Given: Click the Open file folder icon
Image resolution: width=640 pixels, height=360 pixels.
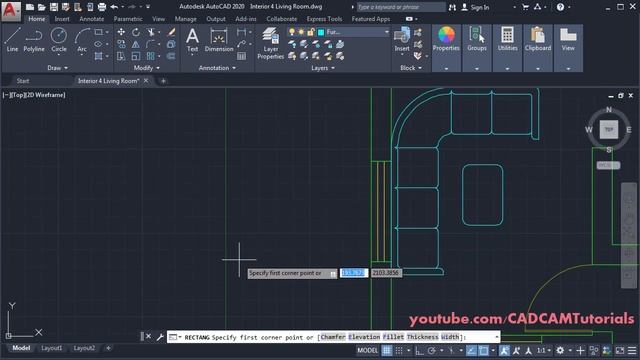Looking at the screenshot, I should point(42,7).
